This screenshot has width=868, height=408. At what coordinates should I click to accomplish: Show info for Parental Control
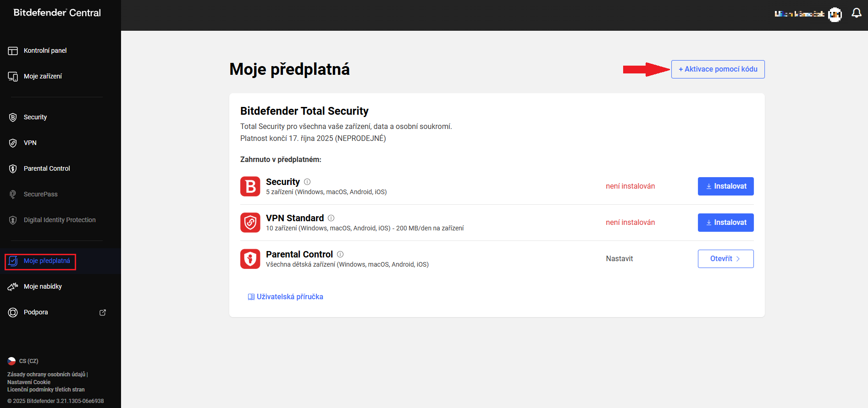point(340,254)
